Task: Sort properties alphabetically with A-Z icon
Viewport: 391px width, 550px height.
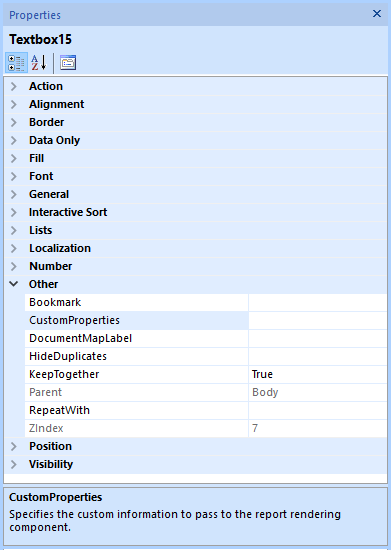Action: (x=39, y=63)
